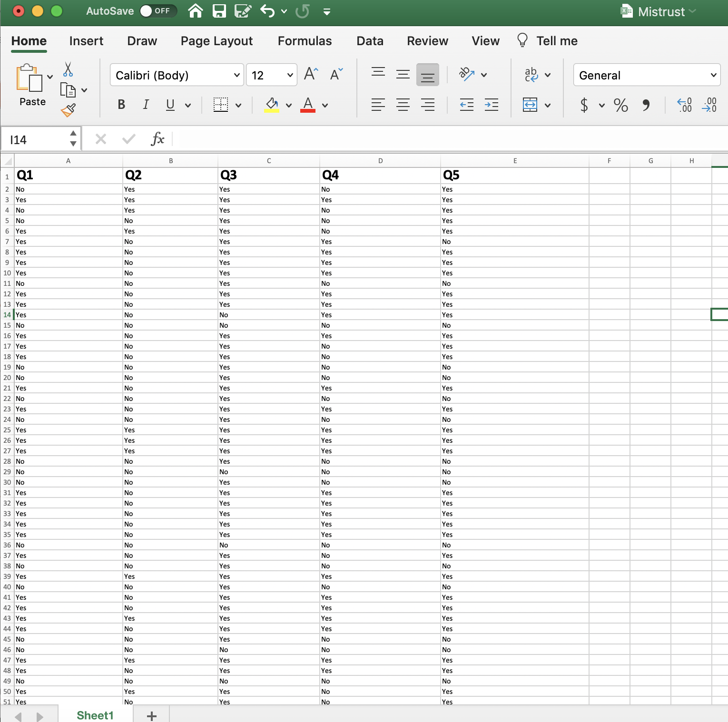This screenshot has width=728, height=722.
Task: Save the workbook with the floppy disk icon
Action: click(219, 11)
